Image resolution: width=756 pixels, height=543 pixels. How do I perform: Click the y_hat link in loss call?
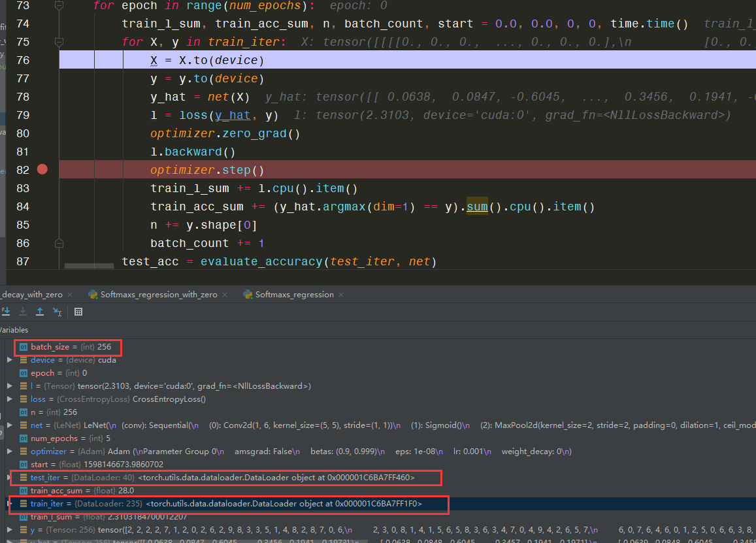(x=233, y=116)
